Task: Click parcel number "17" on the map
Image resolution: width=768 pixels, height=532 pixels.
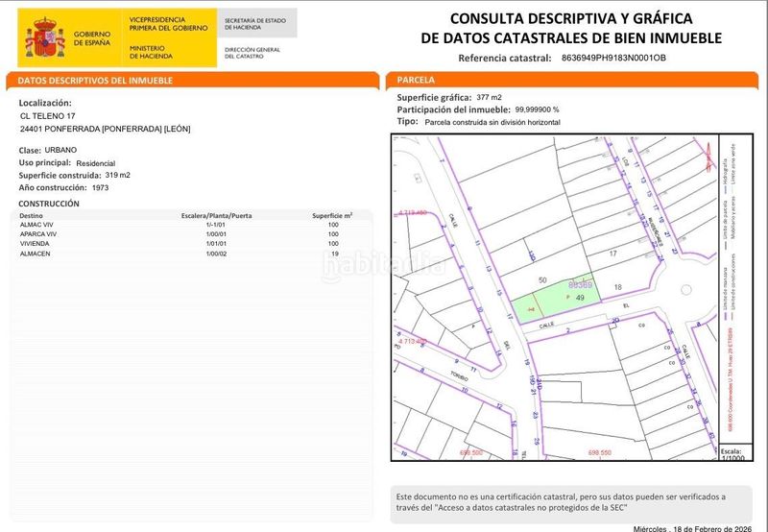Action: [x=612, y=254]
